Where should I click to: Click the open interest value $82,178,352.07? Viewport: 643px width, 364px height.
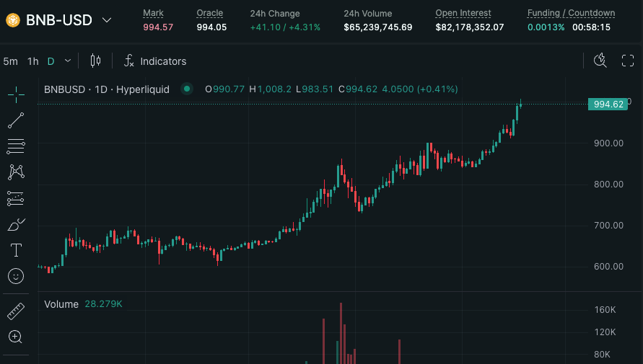pyautogui.click(x=470, y=27)
